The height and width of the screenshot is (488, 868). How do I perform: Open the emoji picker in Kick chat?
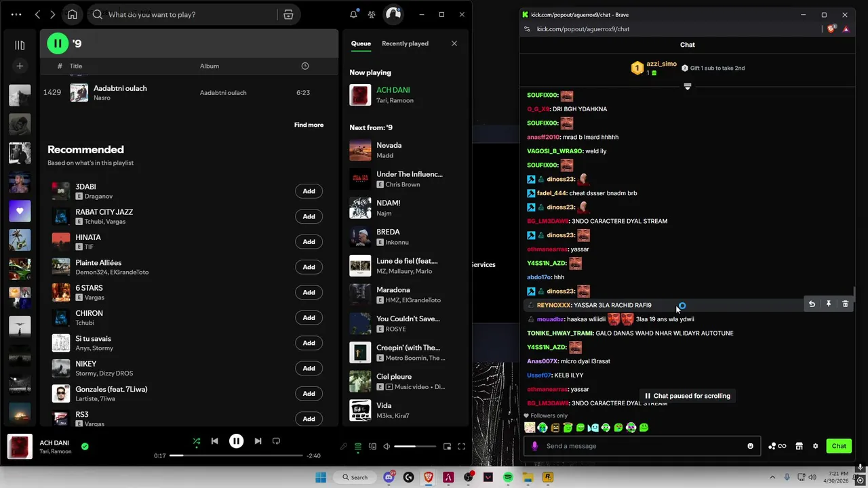tap(750, 446)
